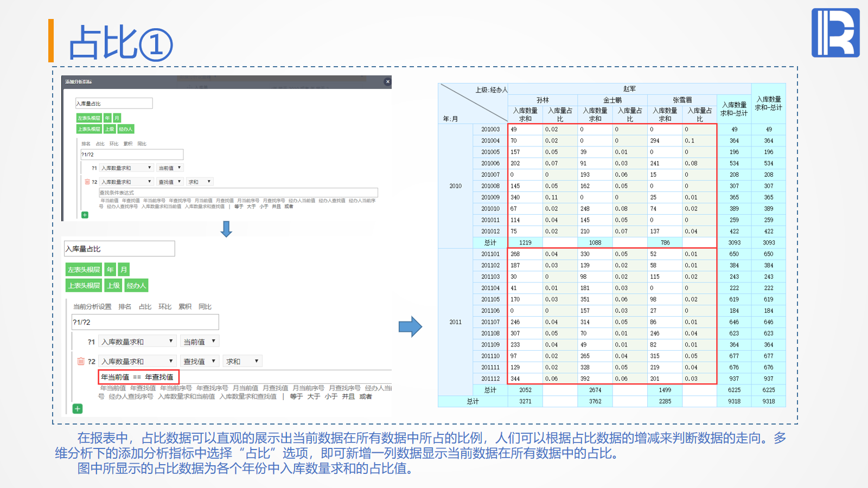Focus the 入库量占比 name field in smaller dialog
The width and height of the screenshot is (868, 488).
click(114, 103)
